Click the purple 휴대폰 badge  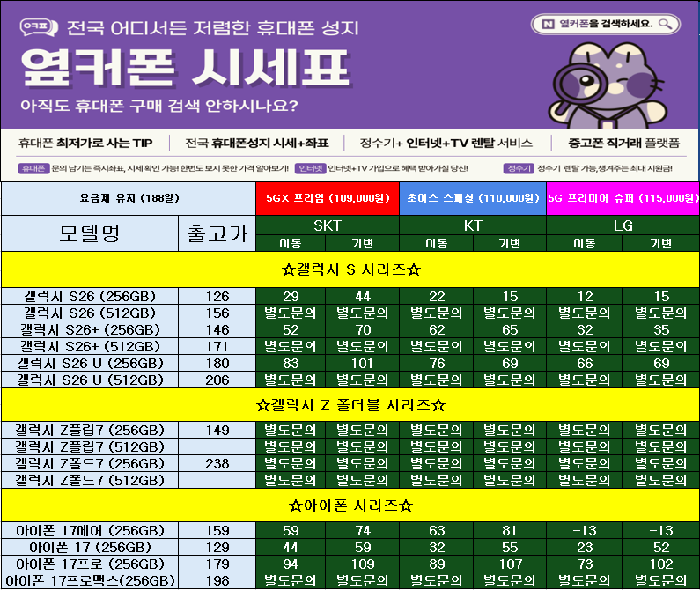coord(33,168)
